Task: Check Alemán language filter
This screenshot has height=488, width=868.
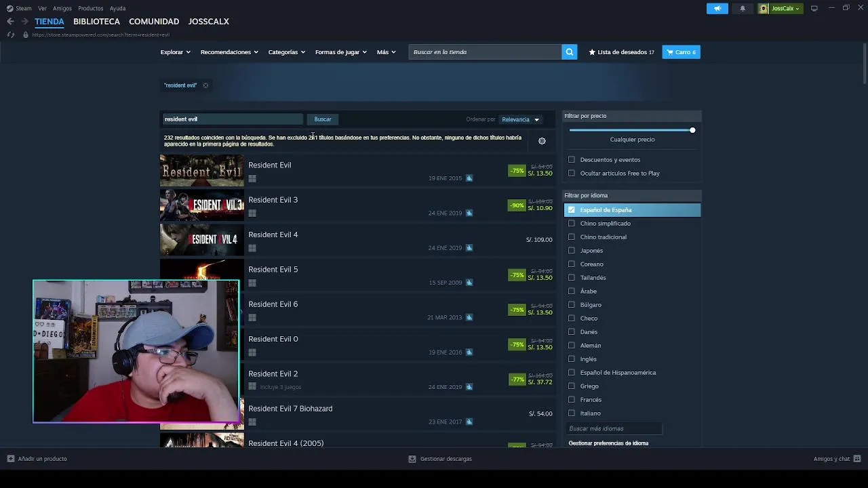Action: point(572,346)
